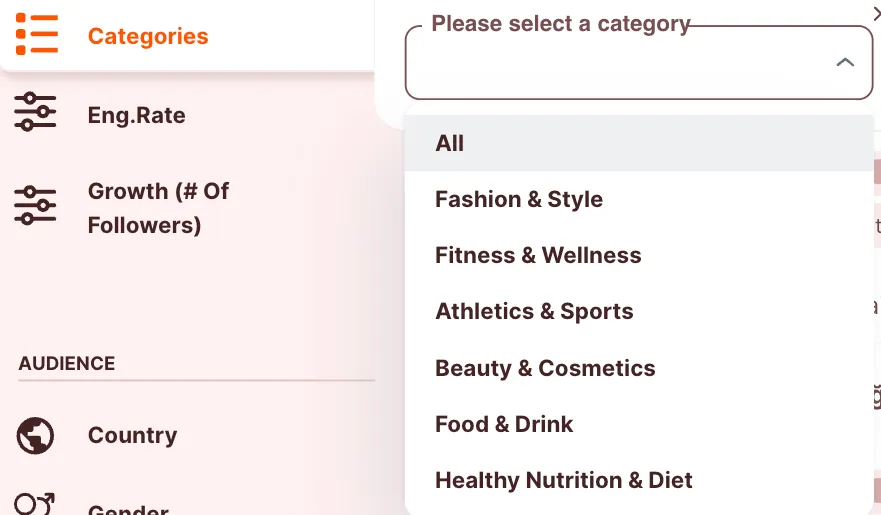The image size is (881, 515).
Task: Open the Country audience filter
Action: click(133, 435)
